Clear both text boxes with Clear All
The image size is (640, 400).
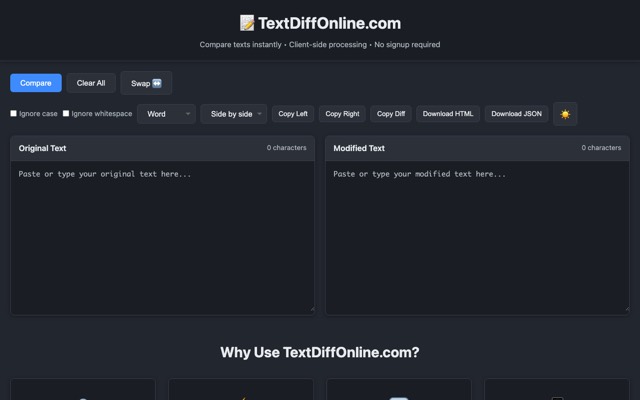pyautogui.click(x=91, y=83)
